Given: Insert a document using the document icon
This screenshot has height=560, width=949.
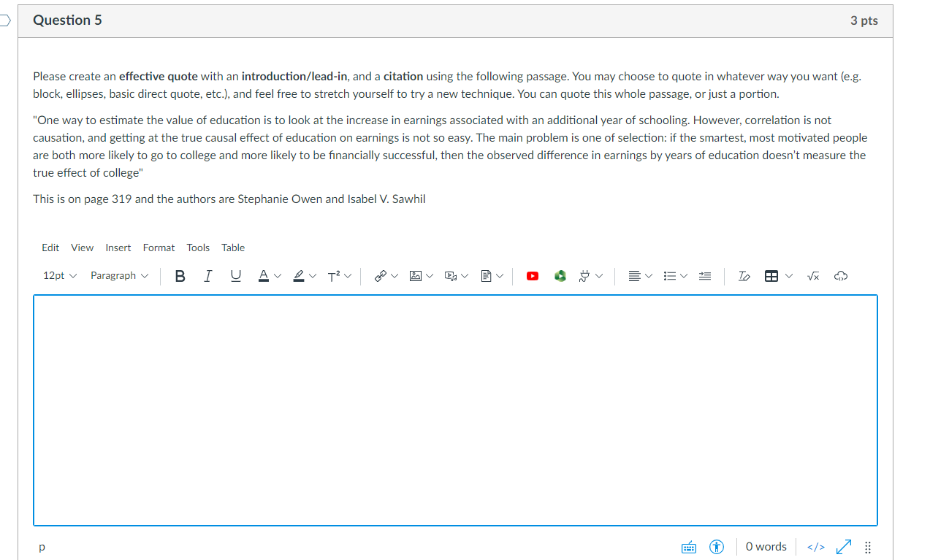Looking at the screenshot, I should 487,276.
